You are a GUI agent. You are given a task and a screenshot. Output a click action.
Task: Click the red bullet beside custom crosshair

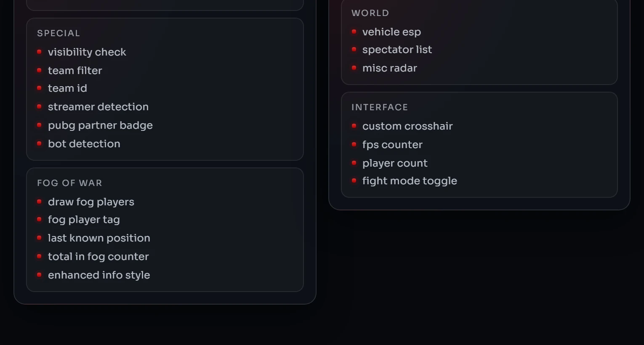[x=354, y=126]
